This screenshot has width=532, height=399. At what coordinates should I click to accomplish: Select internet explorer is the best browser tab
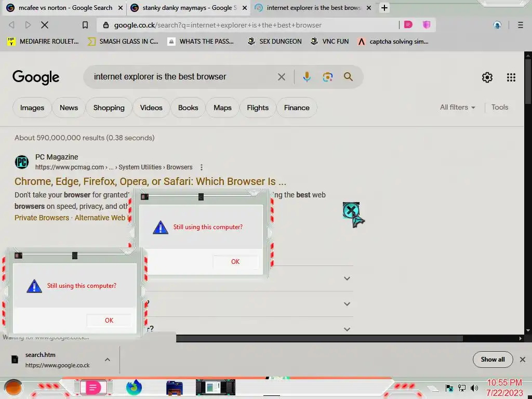point(312,8)
